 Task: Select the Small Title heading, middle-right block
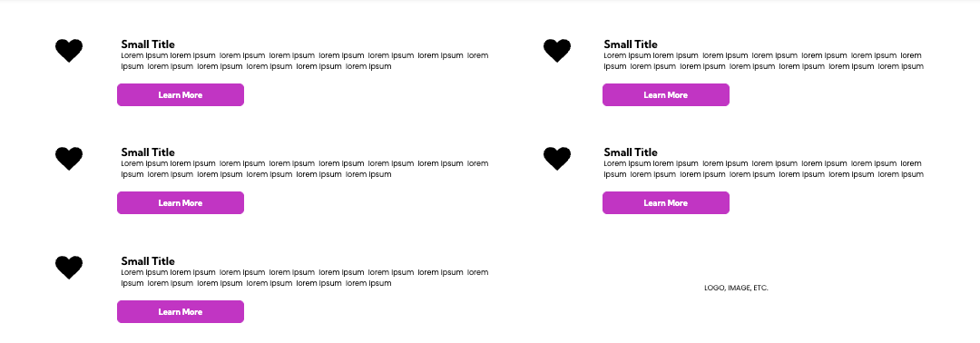point(631,152)
